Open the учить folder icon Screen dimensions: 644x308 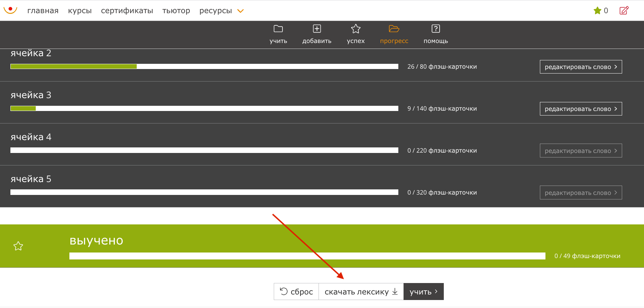coord(278,29)
